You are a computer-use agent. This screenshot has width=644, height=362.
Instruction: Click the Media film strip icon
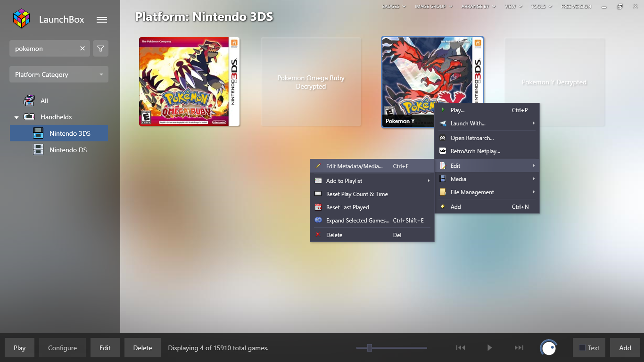pyautogui.click(x=443, y=179)
